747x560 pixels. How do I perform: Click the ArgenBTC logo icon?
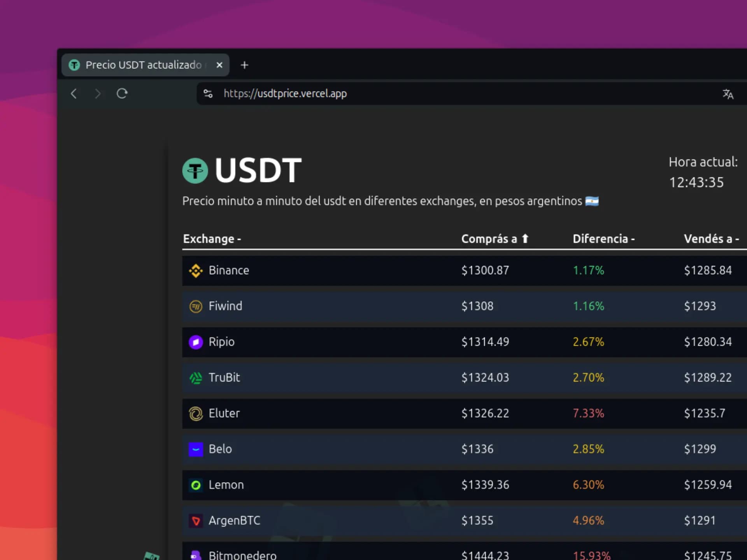click(x=196, y=521)
